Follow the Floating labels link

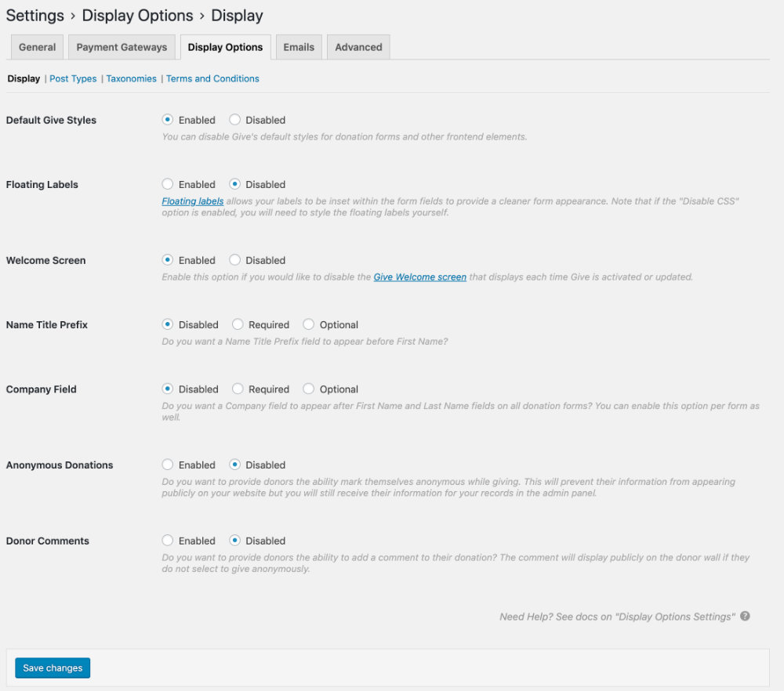point(193,201)
